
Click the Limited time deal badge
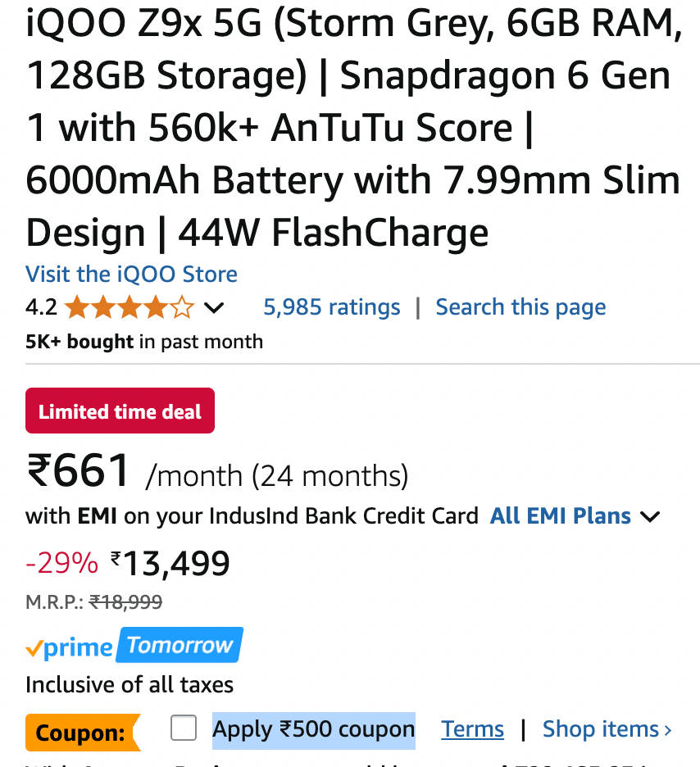point(120,411)
